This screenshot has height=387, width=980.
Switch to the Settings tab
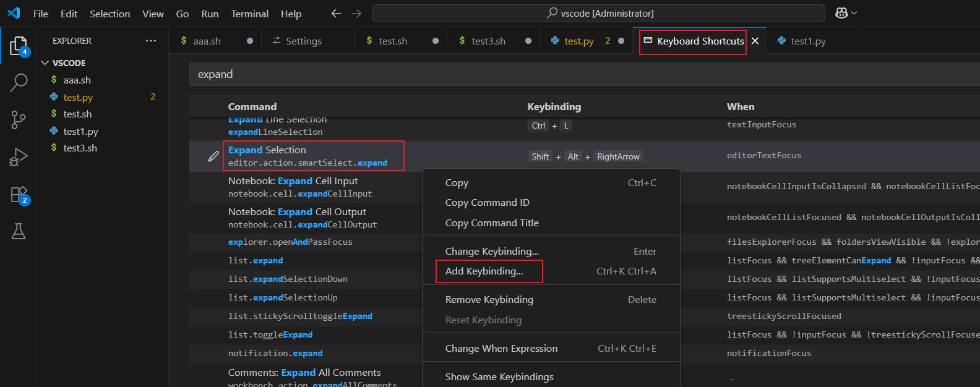[304, 41]
